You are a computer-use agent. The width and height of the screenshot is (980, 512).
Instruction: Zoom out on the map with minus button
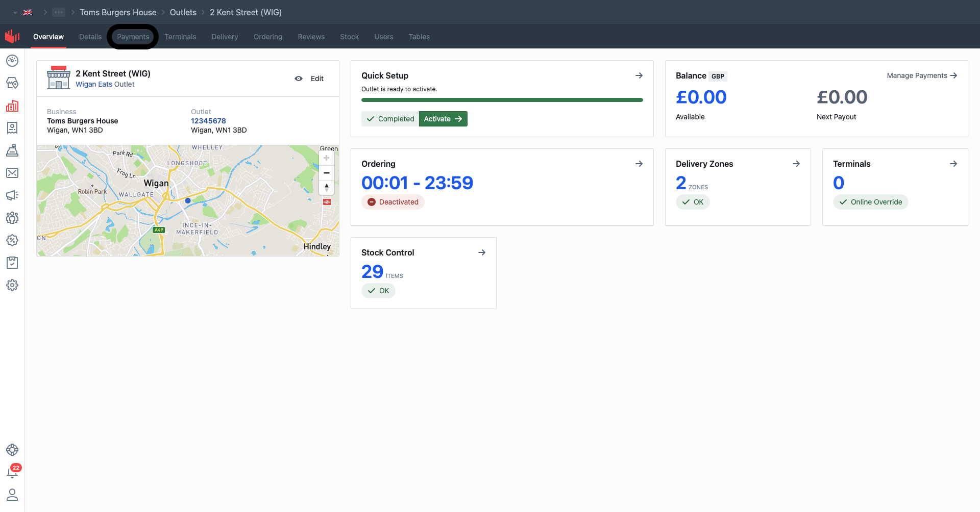coord(327,173)
